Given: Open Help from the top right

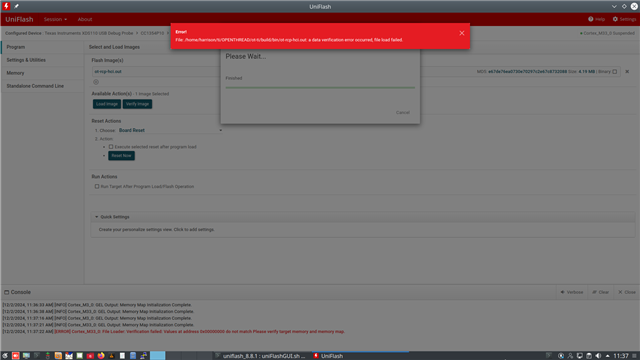Looking at the screenshot, I should [x=596, y=19].
